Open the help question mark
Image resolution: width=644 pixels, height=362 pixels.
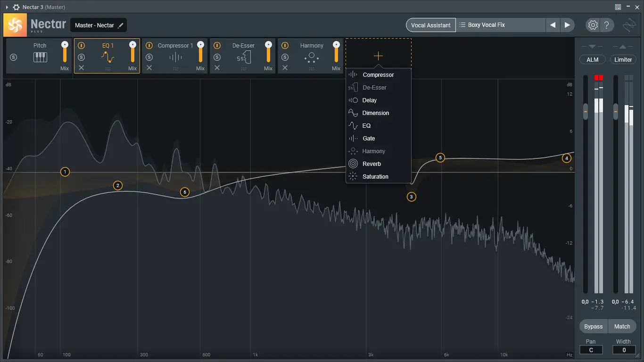click(x=607, y=25)
